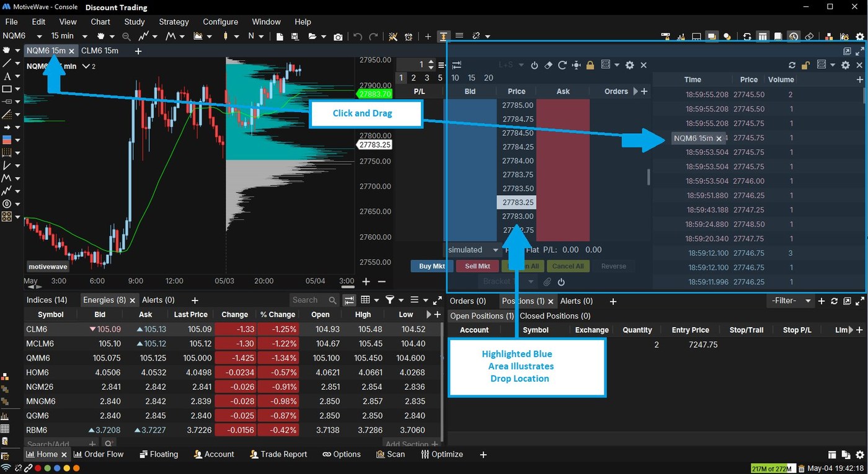Open the Configure menu
The height and width of the screenshot is (474, 868).
coord(220,22)
